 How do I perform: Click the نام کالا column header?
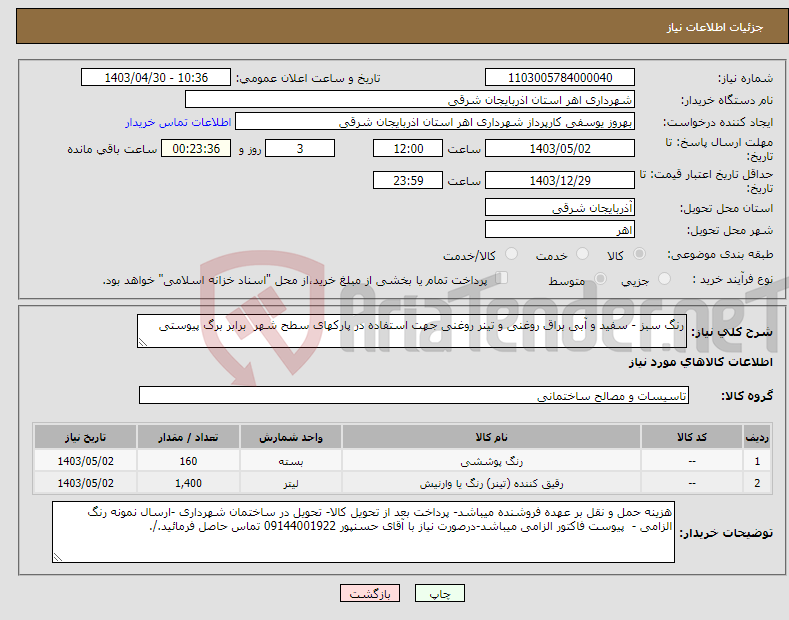(x=491, y=437)
